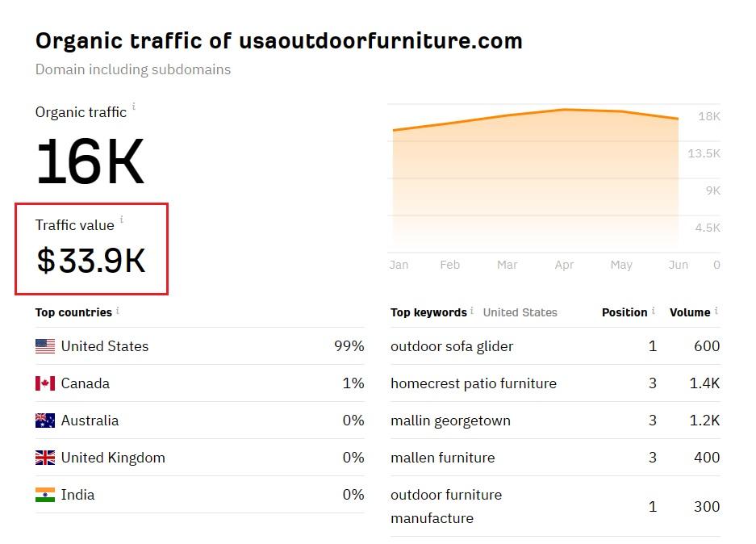Click the info icon beside Organic traffic
The width and height of the screenshot is (756, 544).
(134, 107)
